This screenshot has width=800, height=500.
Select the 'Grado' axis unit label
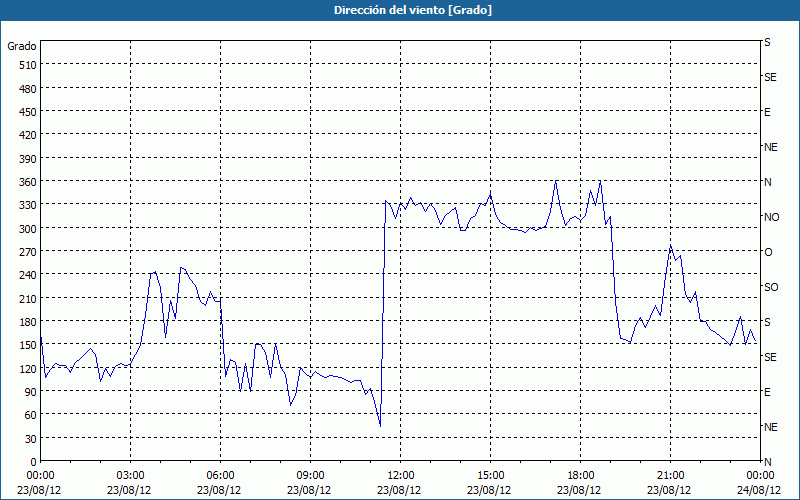22,46
